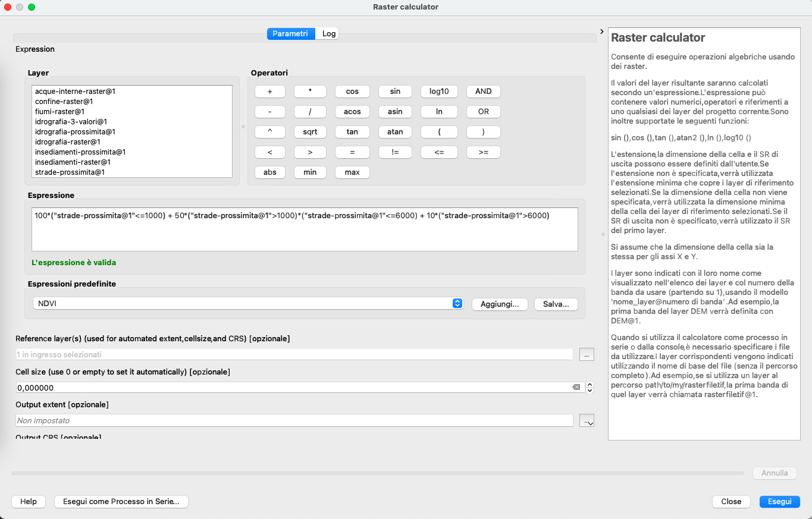Click the sqrt operator button
This screenshot has height=519, width=812.
pyautogui.click(x=310, y=132)
